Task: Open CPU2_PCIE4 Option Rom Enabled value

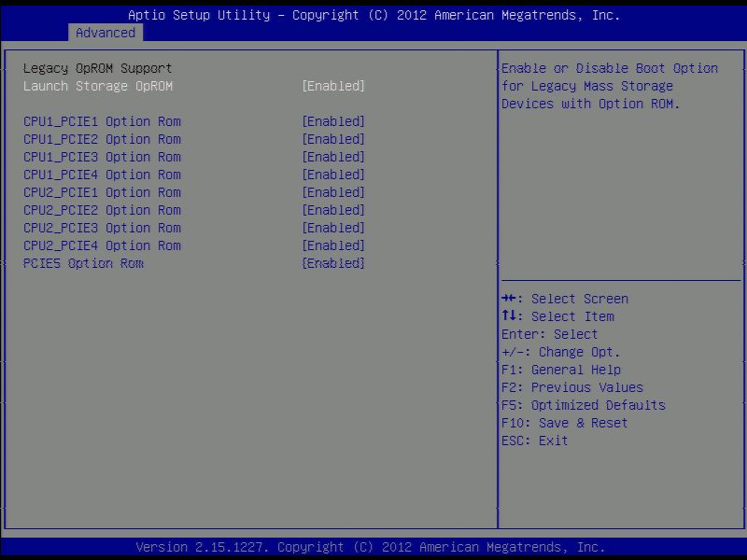Action: click(333, 245)
